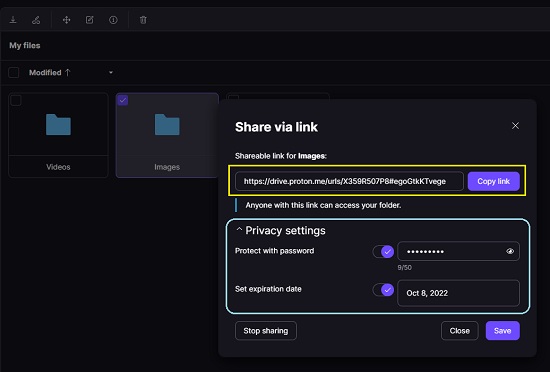The width and height of the screenshot is (550, 372).
Task: Click the My files breadcrumb
Action: (x=25, y=46)
